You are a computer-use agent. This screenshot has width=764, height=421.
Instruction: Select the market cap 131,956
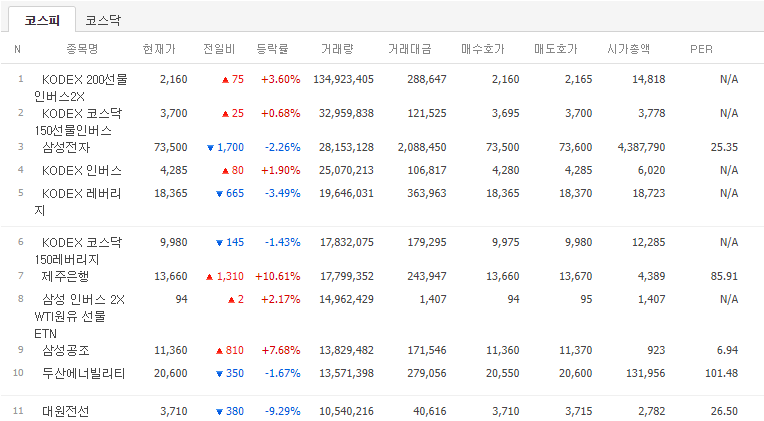pos(646,373)
